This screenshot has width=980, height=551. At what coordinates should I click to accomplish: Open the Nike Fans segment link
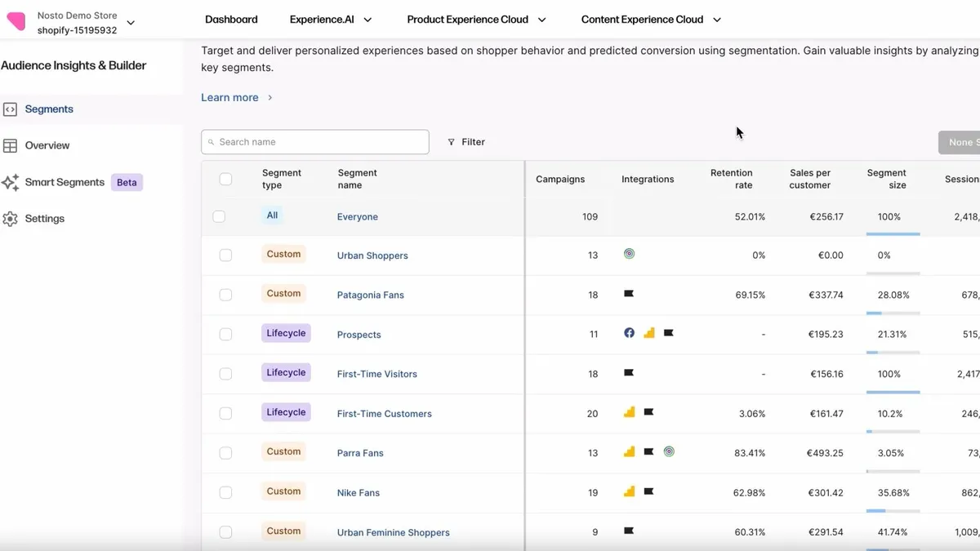coord(359,493)
